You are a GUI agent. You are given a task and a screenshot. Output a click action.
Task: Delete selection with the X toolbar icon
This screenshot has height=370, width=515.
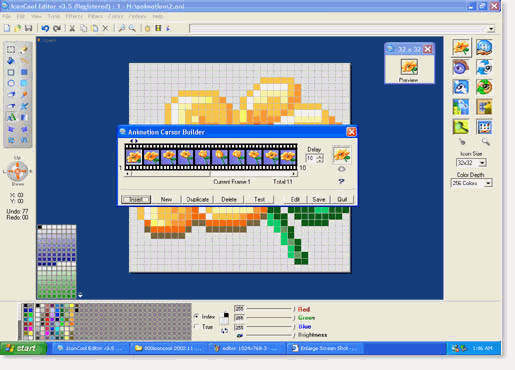pos(105,28)
